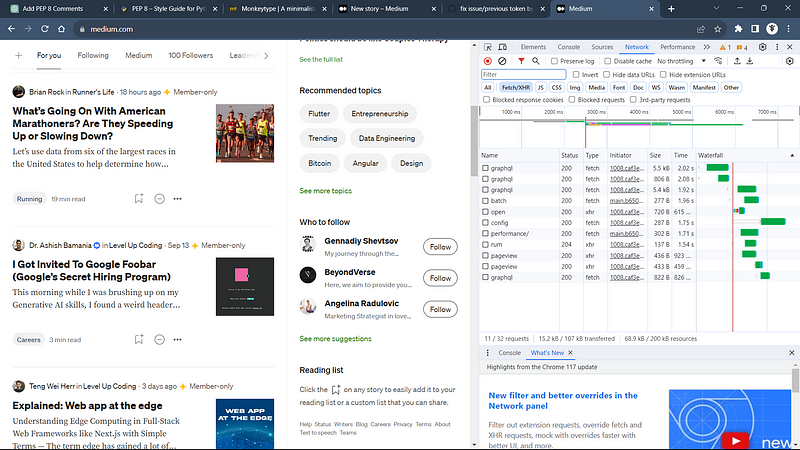Open the issues badge showing 4
The width and height of the screenshot is (800, 450).
742,47
